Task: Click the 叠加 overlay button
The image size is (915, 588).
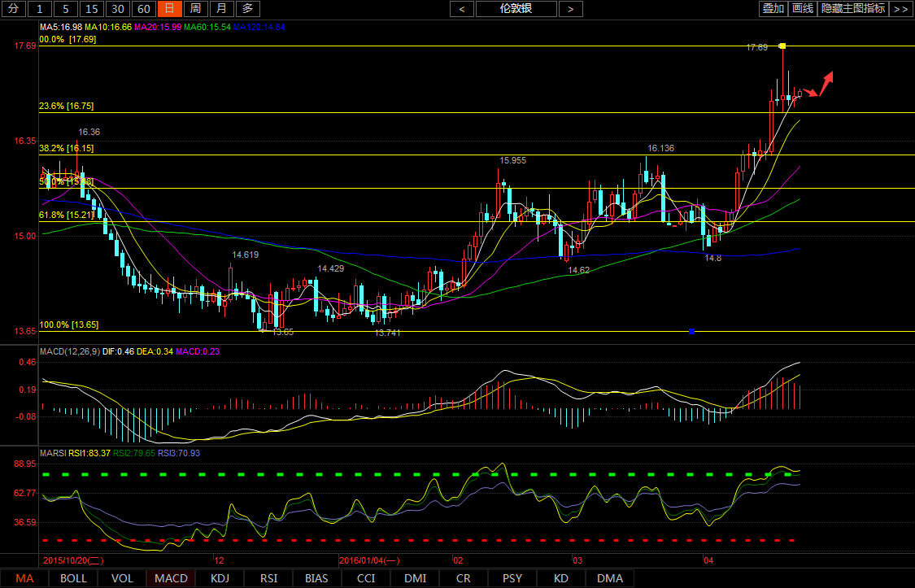Action: tap(773, 9)
